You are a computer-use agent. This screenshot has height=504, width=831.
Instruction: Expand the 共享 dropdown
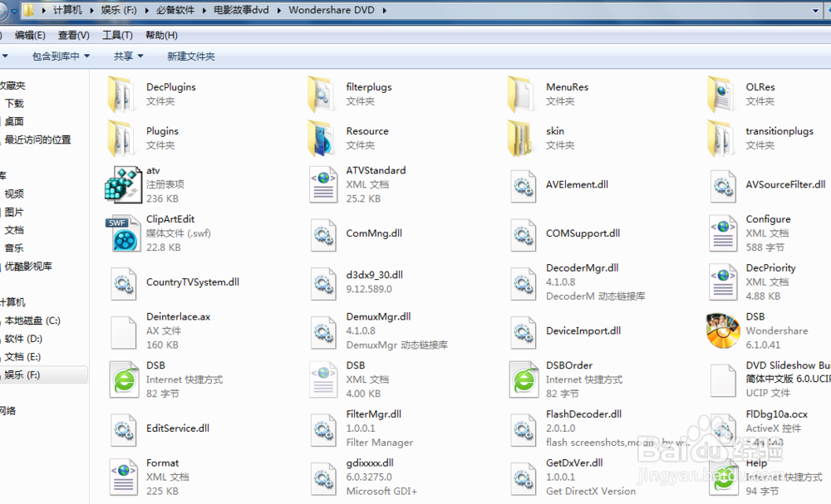click(128, 56)
